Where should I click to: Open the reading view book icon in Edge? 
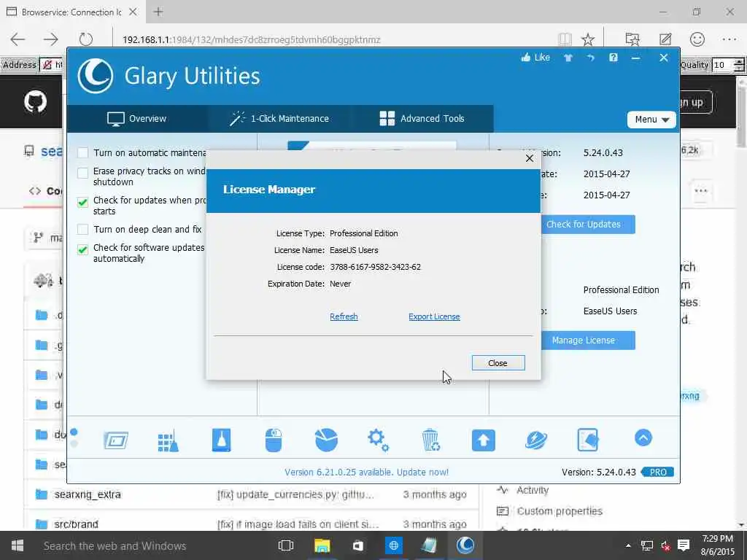[565, 39]
